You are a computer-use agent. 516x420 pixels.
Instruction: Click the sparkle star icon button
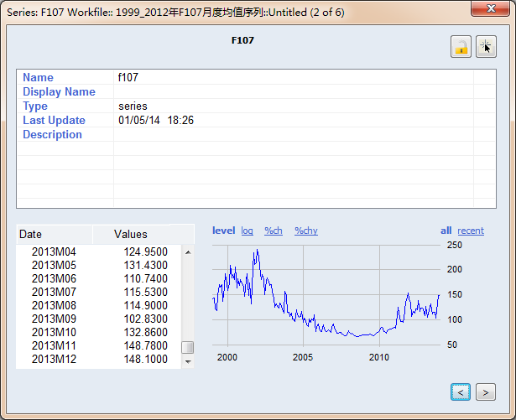tap(486, 47)
